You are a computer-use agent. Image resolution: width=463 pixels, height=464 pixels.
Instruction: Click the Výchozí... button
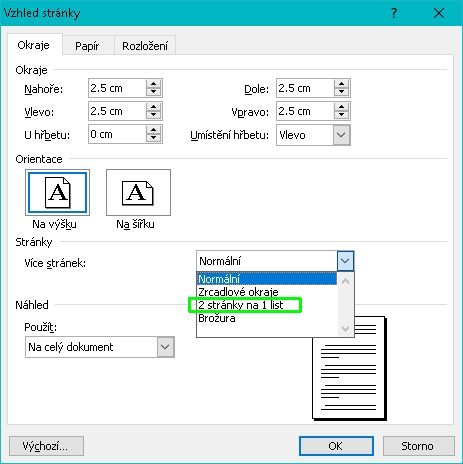tap(46, 446)
